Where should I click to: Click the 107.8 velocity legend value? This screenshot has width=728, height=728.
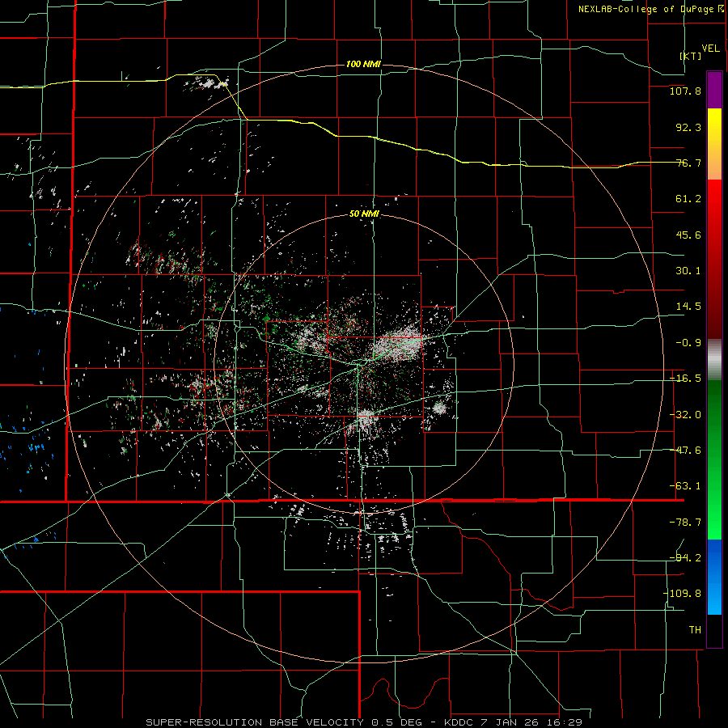tap(685, 91)
